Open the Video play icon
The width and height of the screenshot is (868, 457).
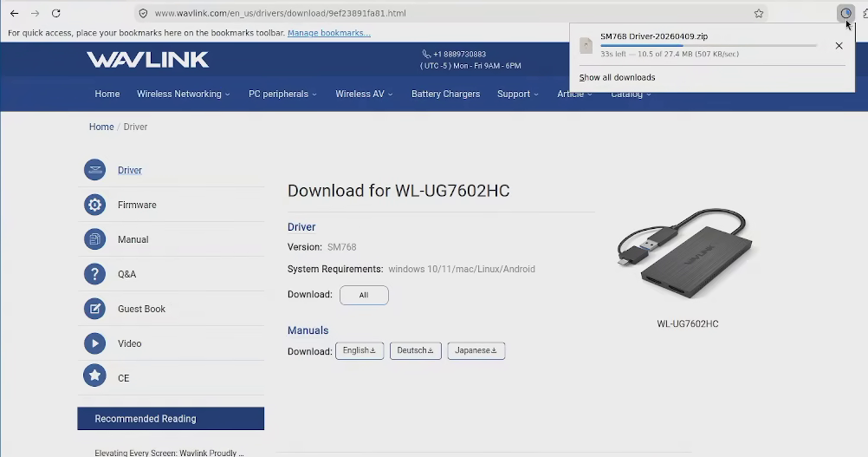click(x=94, y=343)
